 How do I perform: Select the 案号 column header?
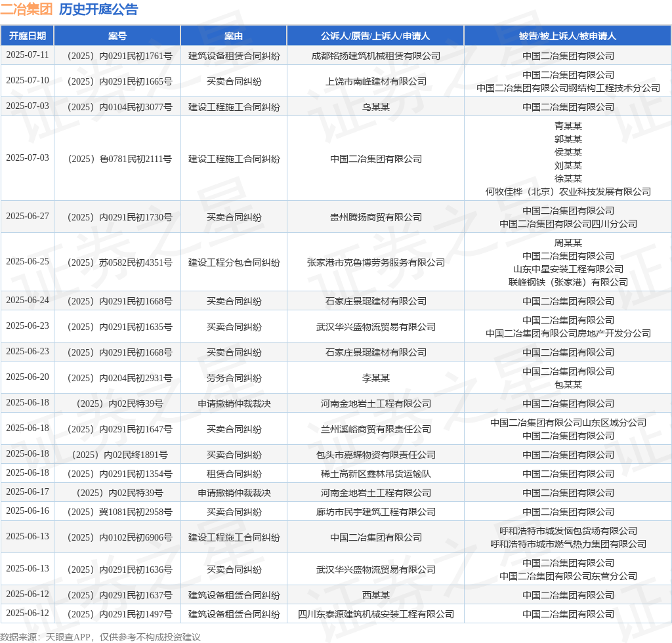[117, 36]
